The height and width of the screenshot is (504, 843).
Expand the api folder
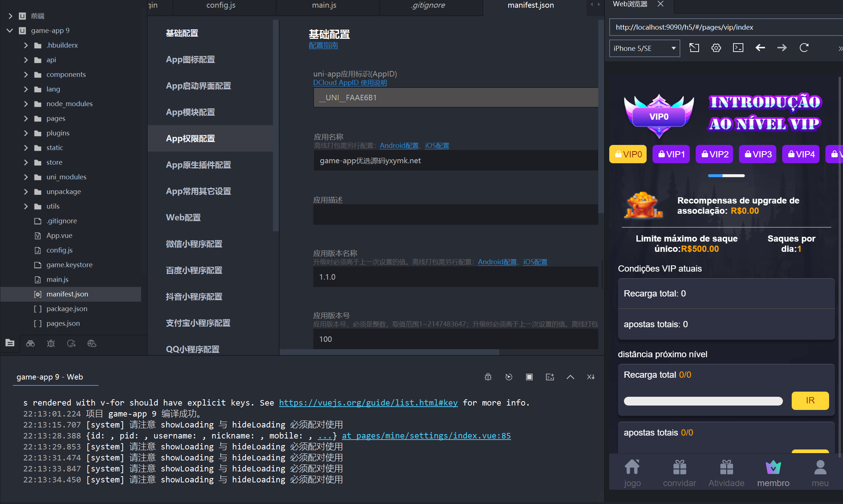26,60
